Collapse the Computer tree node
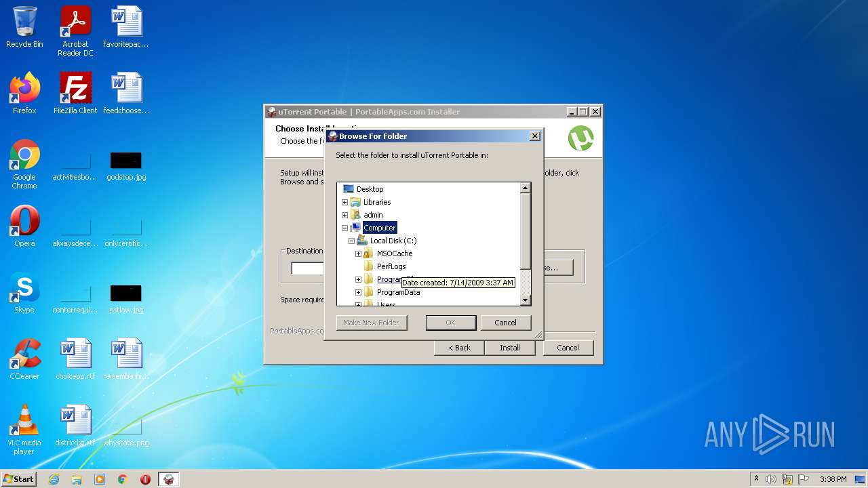 [x=344, y=228]
